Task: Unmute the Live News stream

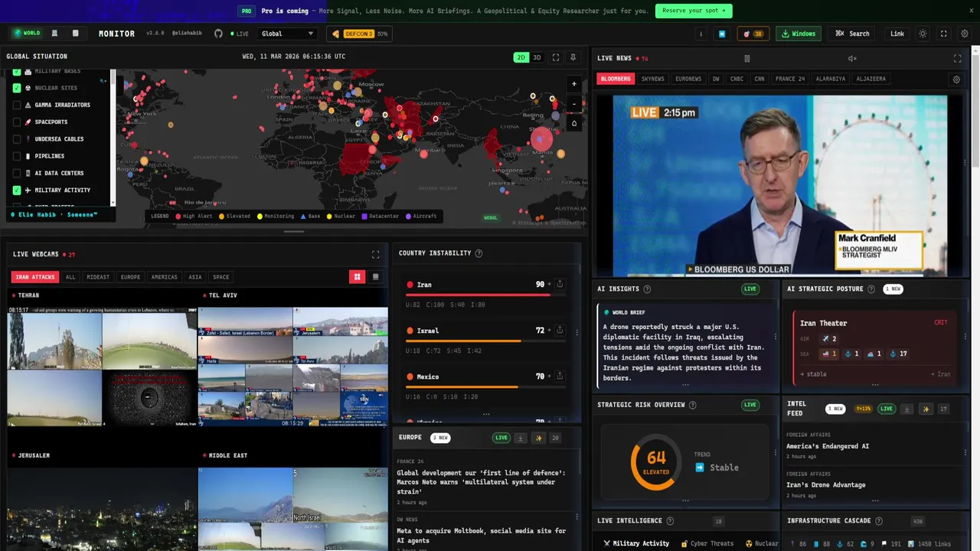Action: (x=852, y=58)
